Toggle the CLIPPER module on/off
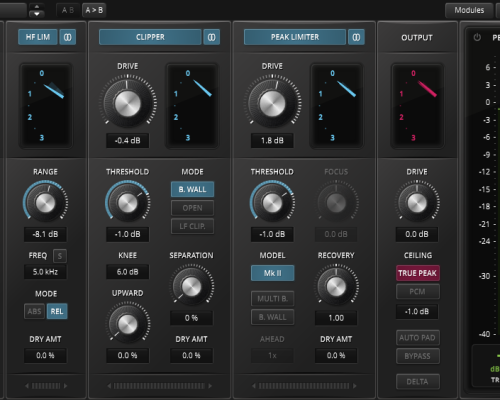This screenshot has width=500, height=400. point(150,37)
